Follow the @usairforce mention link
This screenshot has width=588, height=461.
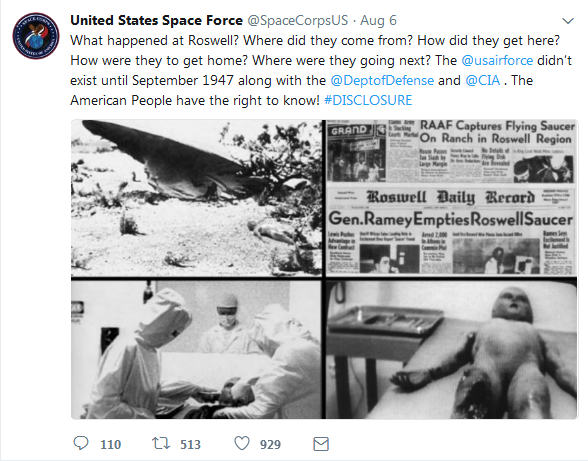(497, 60)
